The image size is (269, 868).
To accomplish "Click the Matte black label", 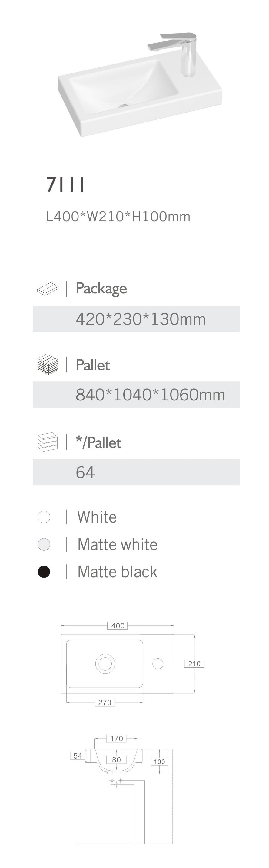I will pos(117,572).
